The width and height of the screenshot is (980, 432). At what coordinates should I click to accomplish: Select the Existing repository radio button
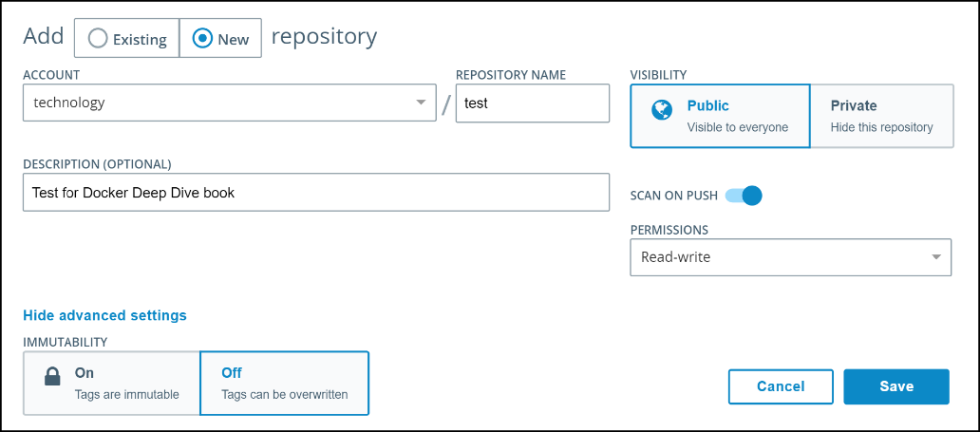click(126, 39)
